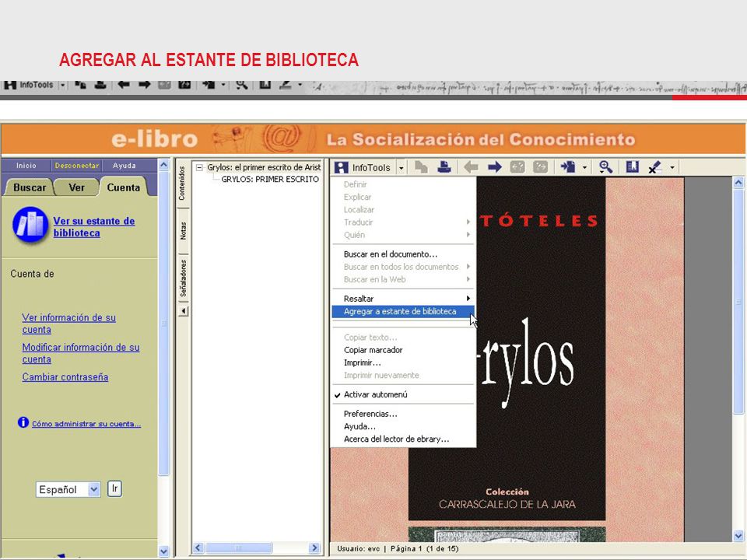Click the greyed icon right after the forward arrow

517,167
